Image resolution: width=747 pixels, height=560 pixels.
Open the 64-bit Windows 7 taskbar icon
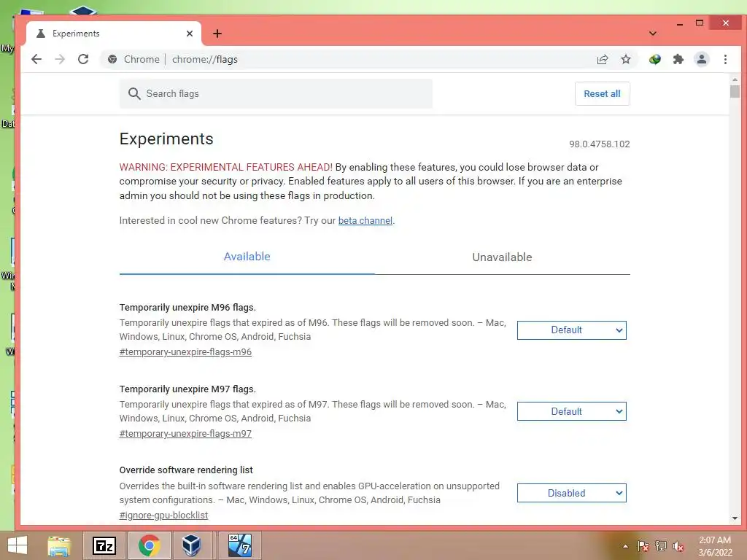click(x=239, y=545)
